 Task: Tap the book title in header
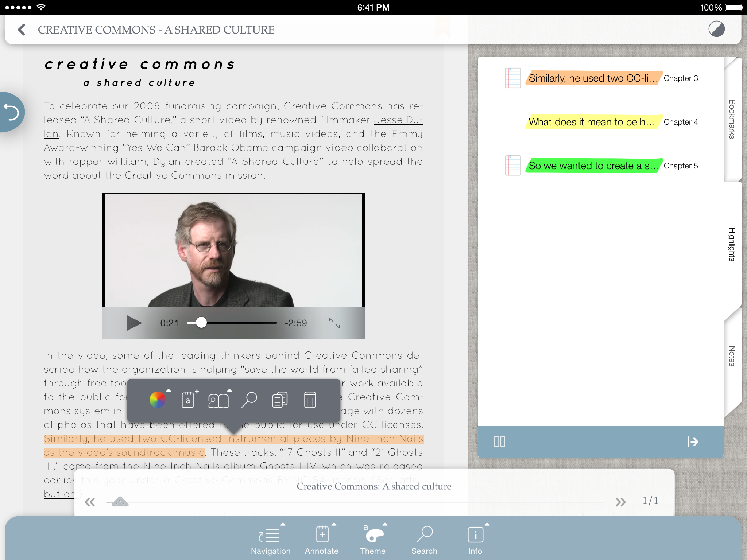coord(156,30)
